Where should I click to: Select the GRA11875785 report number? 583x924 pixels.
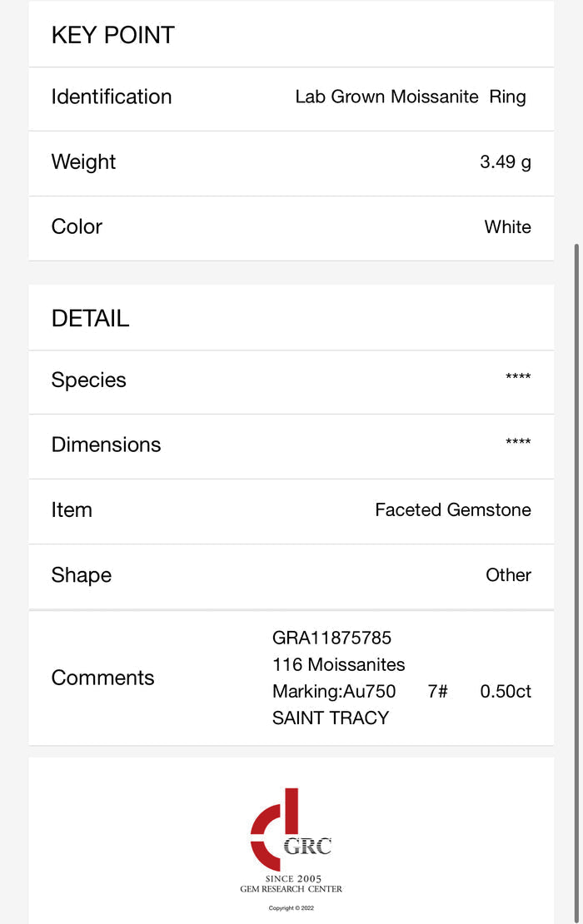pyautogui.click(x=331, y=638)
